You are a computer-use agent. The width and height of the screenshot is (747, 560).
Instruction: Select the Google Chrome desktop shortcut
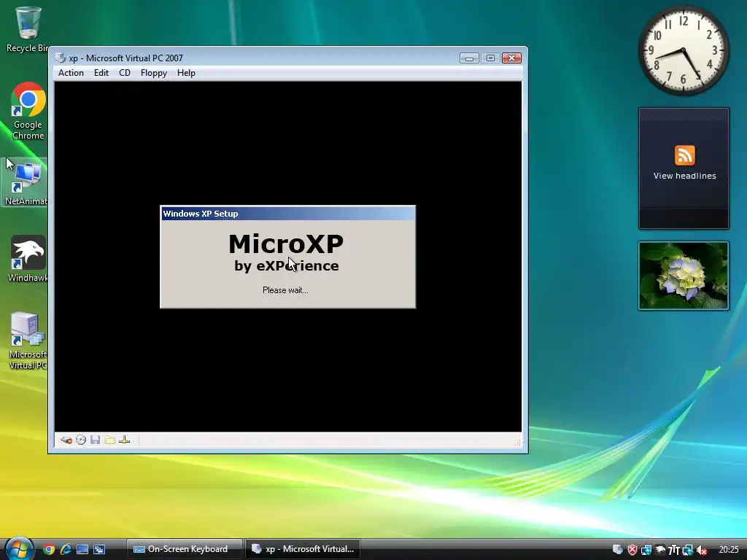[28, 112]
